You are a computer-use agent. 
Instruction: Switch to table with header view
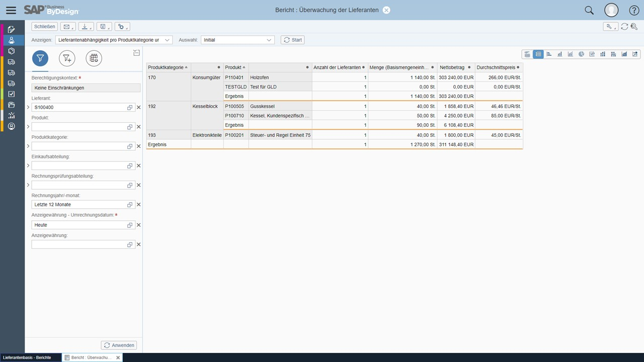click(x=527, y=54)
